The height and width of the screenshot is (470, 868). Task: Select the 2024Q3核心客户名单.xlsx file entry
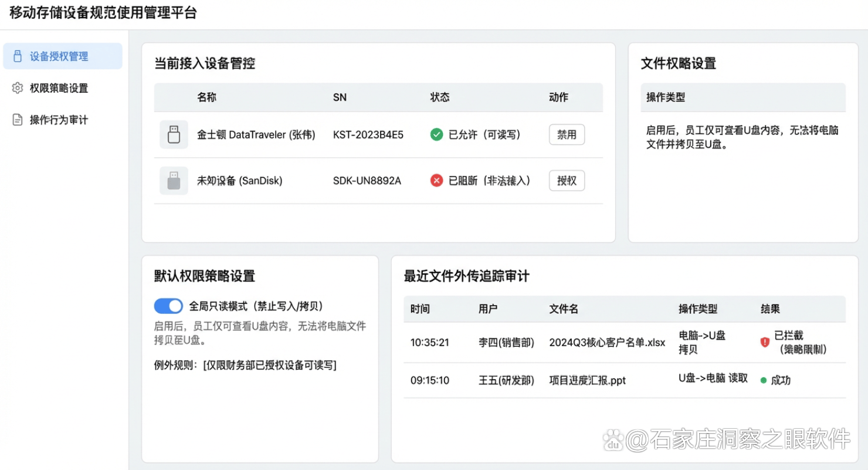(607, 342)
